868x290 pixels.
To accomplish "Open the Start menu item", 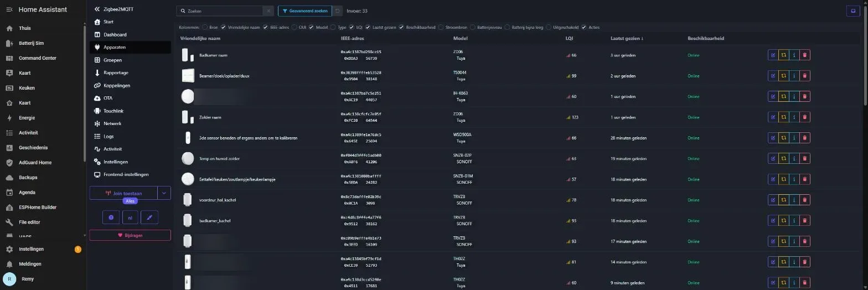I will 130,22.
